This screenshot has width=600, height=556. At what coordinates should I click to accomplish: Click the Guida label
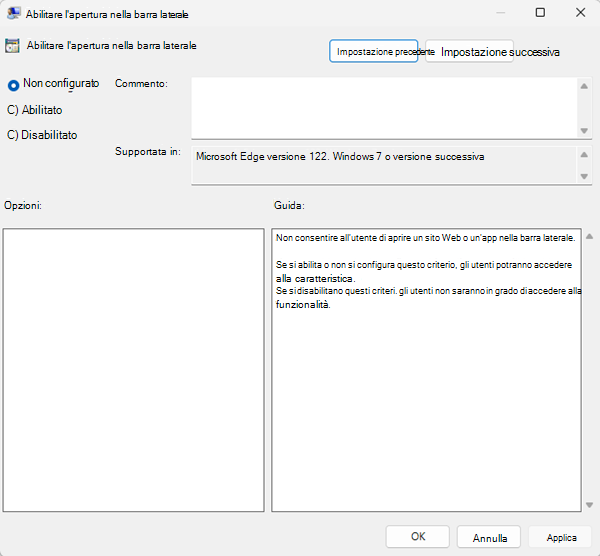point(289,205)
